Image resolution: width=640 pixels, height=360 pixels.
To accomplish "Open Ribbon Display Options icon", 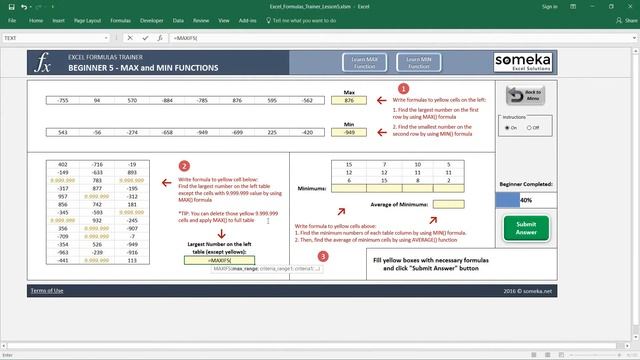I will (573, 7).
